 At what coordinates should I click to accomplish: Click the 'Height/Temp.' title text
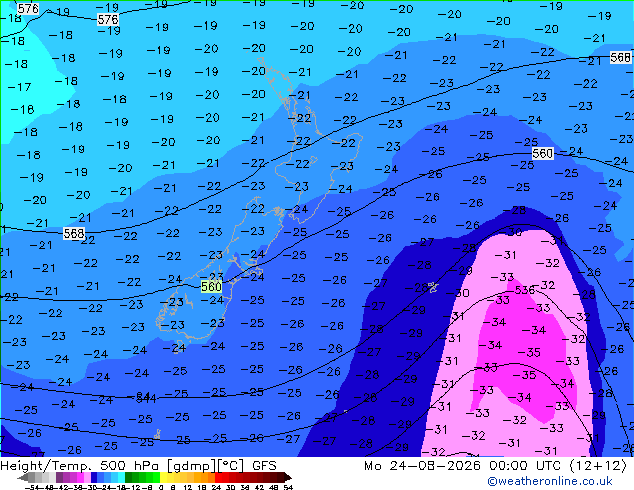[48, 466]
